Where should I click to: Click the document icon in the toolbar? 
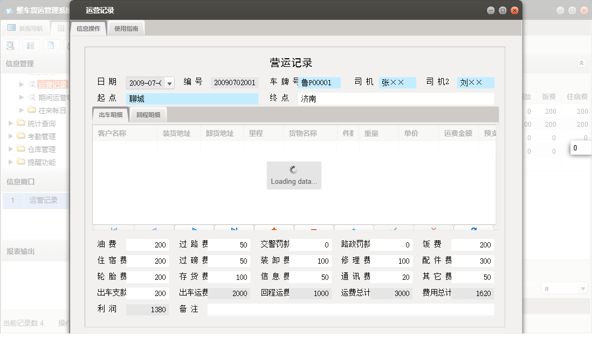click(51, 45)
